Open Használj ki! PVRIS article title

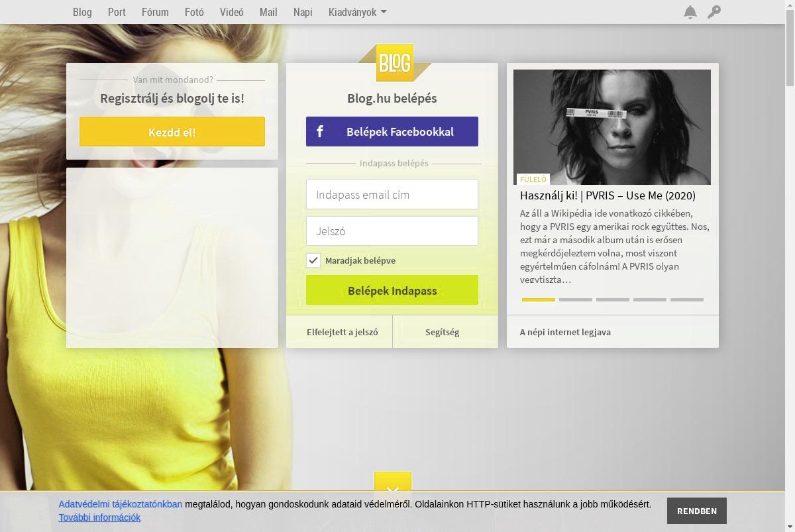click(x=608, y=195)
